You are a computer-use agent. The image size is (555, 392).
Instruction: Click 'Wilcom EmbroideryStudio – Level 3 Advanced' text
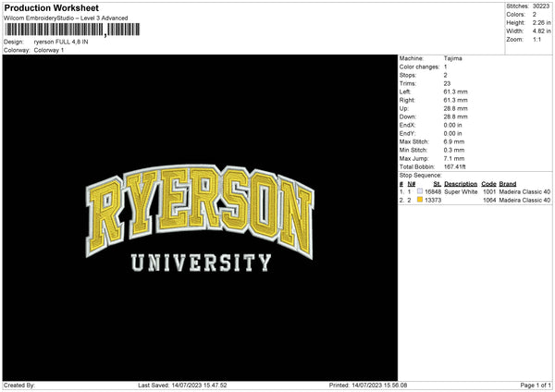click(66, 18)
